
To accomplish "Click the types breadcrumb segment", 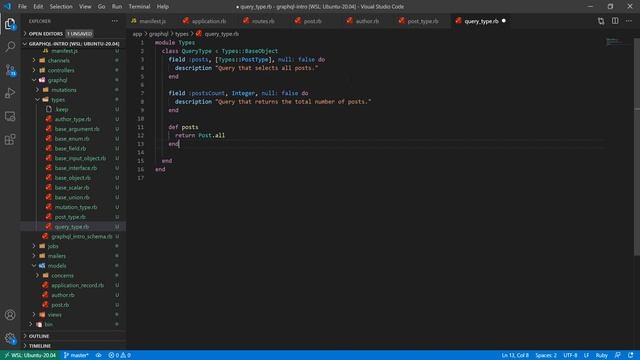I will coord(182,34).
